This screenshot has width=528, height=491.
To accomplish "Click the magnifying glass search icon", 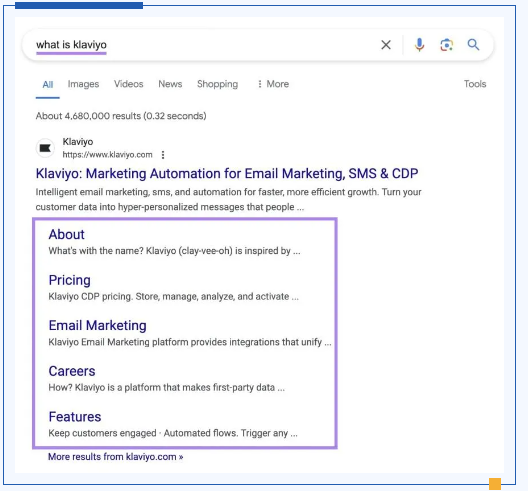I will pyautogui.click(x=473, y=44).
